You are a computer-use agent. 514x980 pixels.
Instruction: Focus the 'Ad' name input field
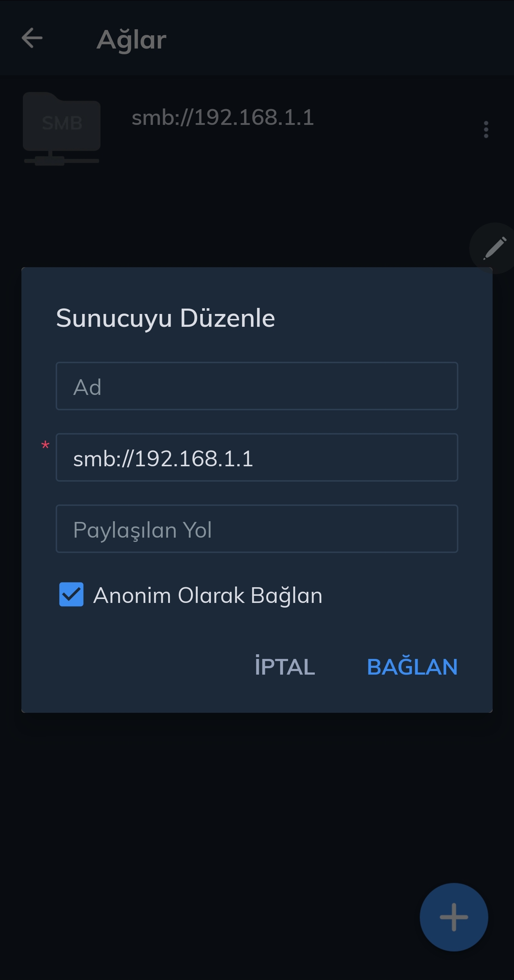pyautogui.click(x=257, y=386)
